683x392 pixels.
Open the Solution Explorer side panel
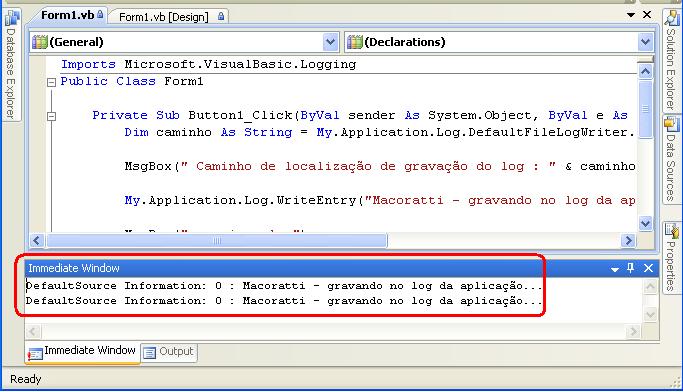(672, 60)
